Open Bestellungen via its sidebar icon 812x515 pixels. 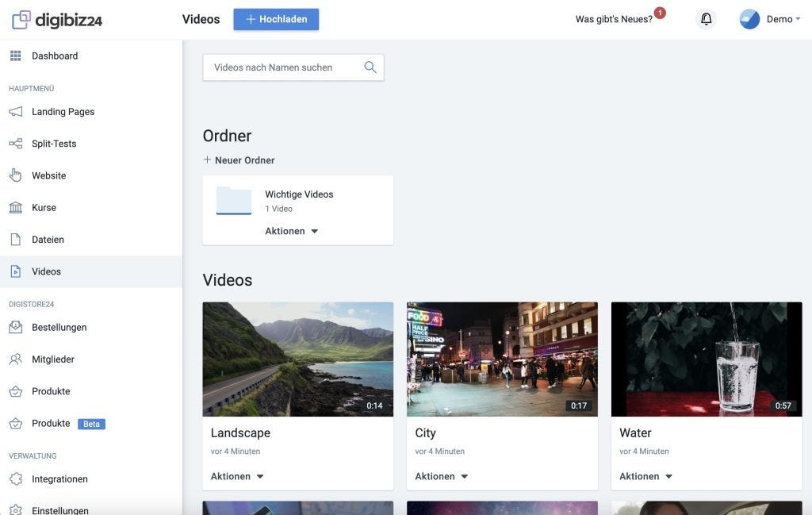point(14,325)
